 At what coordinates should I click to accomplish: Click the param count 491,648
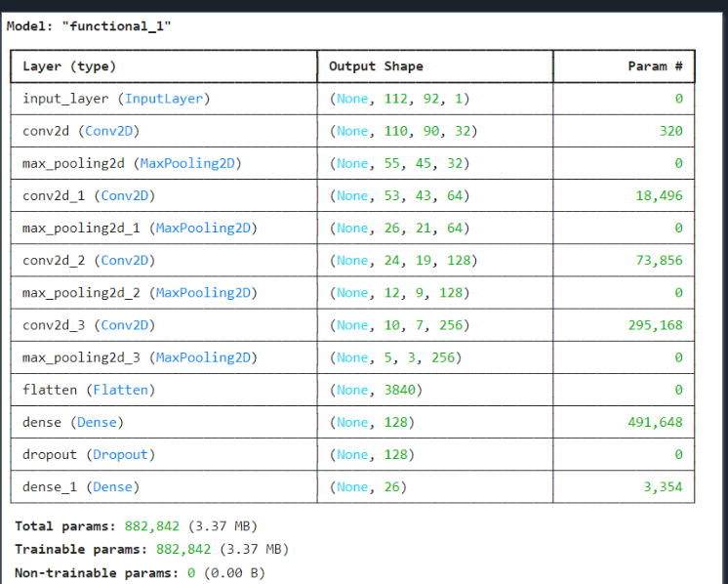click(656, 422)
